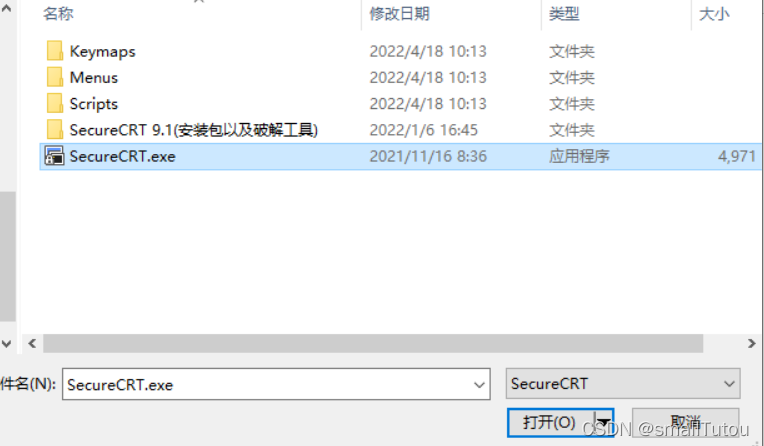
Task: Select the Scripts folder icon
Action: (x=55, y=103)
